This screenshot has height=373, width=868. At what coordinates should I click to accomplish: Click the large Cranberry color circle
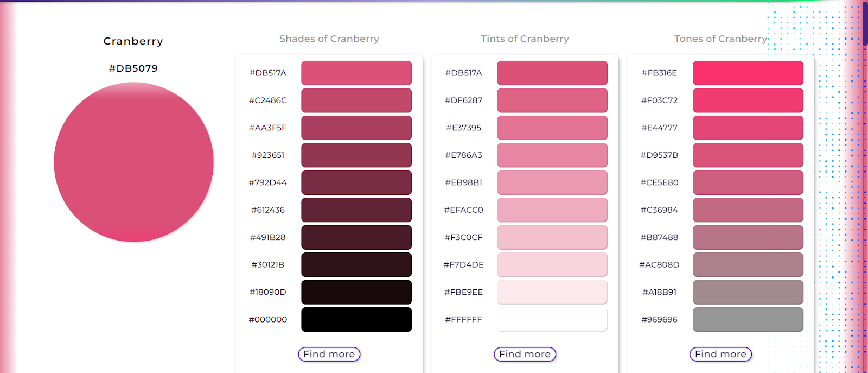click(x=133, y=162)
